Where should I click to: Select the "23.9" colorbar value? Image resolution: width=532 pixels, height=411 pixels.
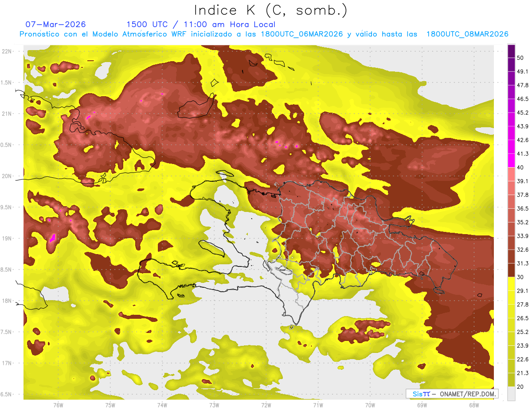coord(522,346)
